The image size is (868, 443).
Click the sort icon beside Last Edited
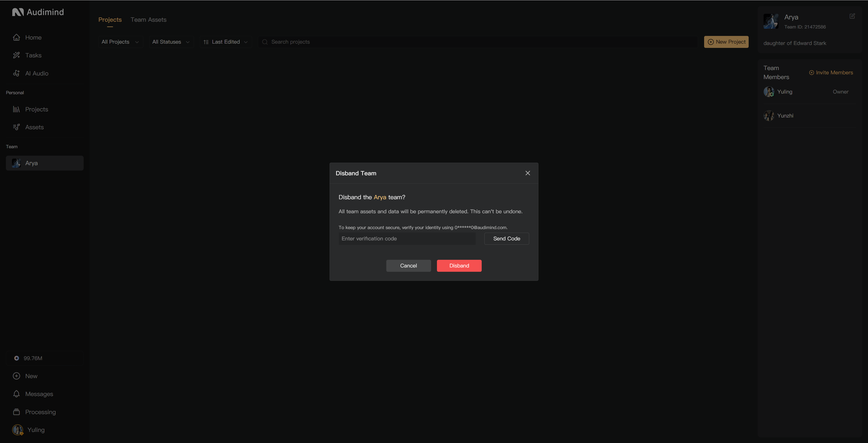[206, 42]
